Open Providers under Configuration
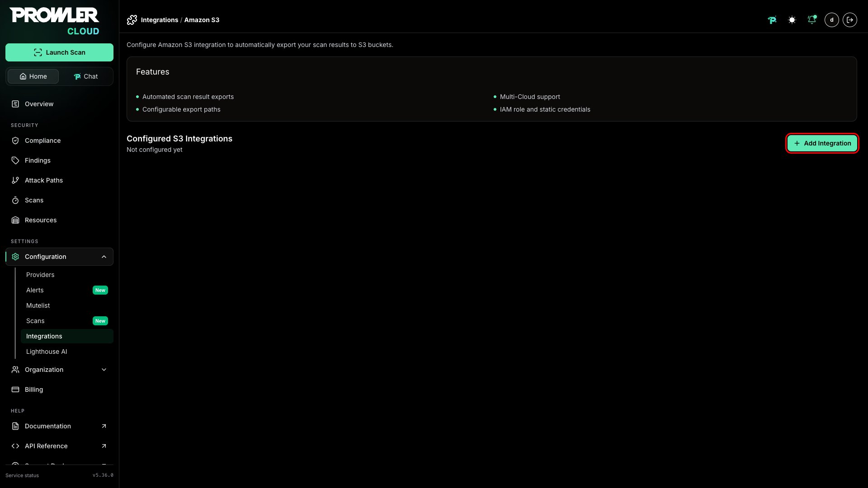This screenshot has height=488, width=868. 67,275
